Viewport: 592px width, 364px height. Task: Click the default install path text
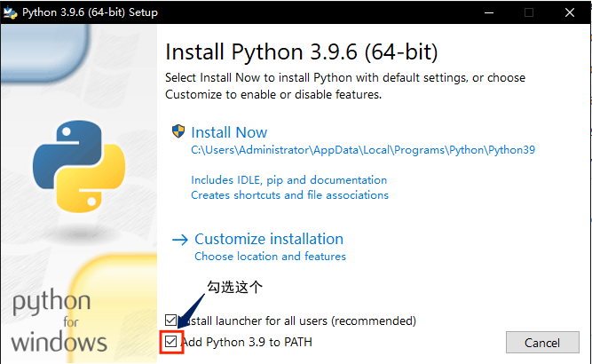click(363, 150)
